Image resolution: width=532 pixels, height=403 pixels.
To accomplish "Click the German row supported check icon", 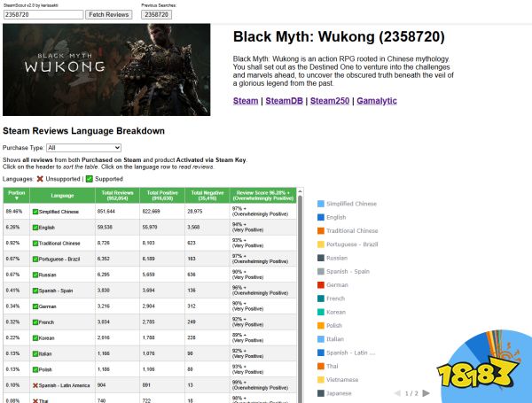I will click(35, 306).
